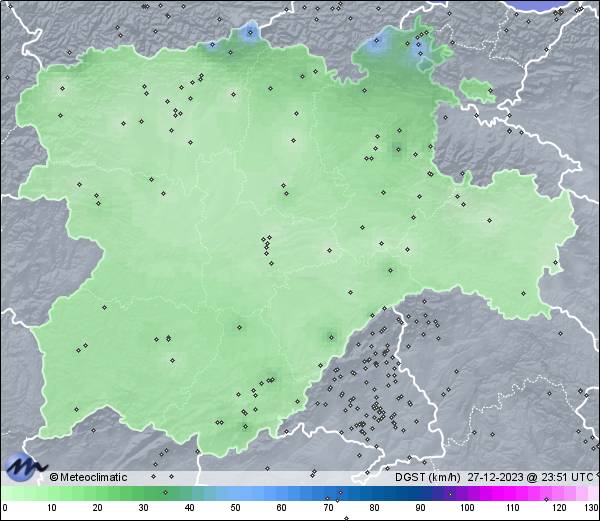Select the 110 km/h magenta legend segment
The height and width of the screenshot is (521, 600).
[512, 494]
